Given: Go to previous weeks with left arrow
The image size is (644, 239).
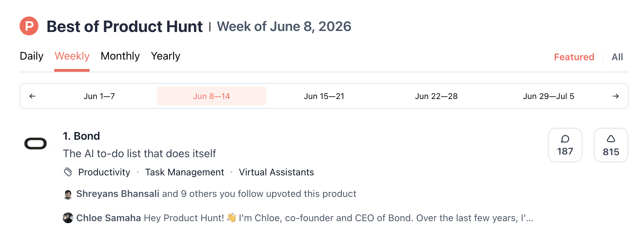Looking at the screenshot, I should coord(32,96).
